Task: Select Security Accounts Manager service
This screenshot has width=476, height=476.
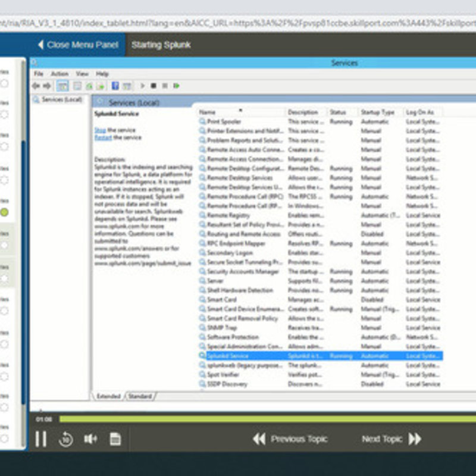Action: (x=321, y=271)
